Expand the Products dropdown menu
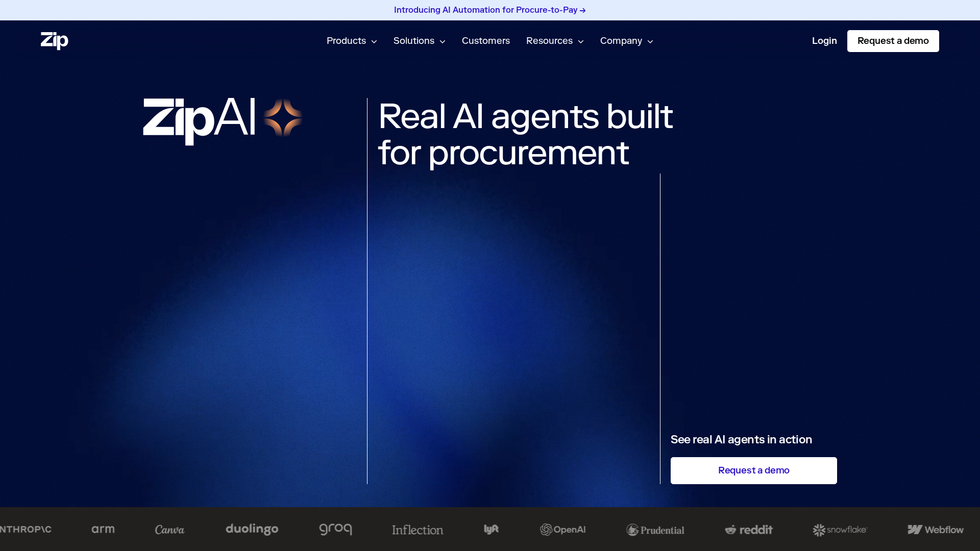980x551 pixels. [x=352, y=41]
